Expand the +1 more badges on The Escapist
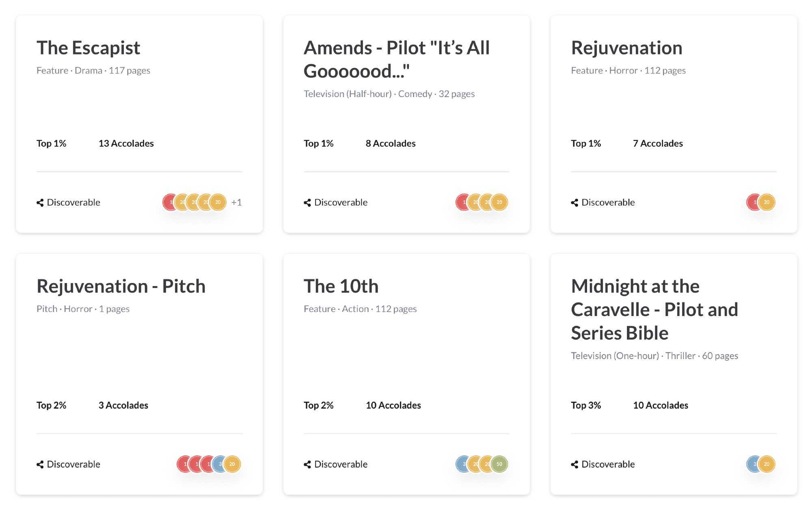The image size is (812, 511). [x=236, y=202]
